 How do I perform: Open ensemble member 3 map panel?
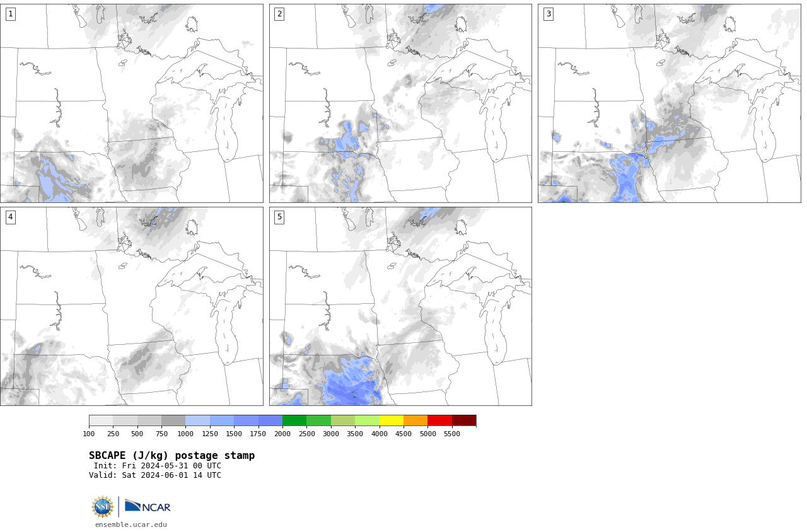click(669, 103)
